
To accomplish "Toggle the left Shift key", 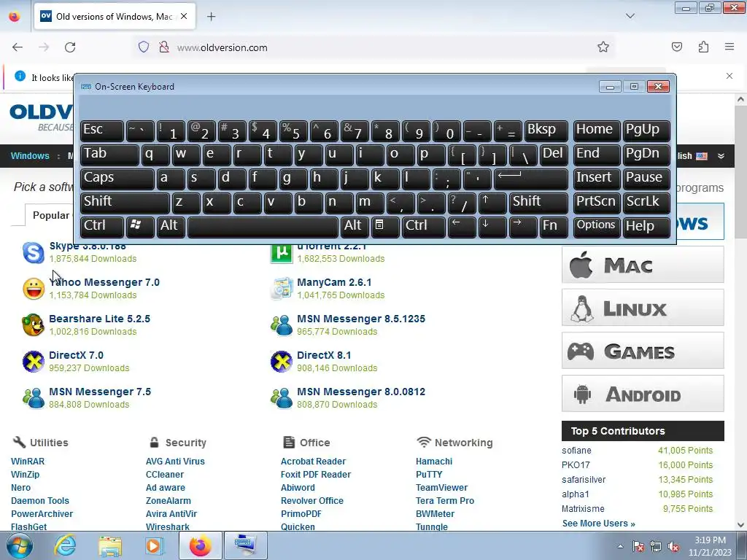I will (124, 203).
